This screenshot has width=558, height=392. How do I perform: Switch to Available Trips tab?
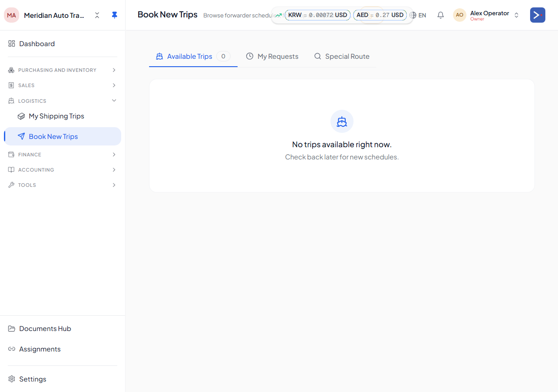[x=193, y=56]
